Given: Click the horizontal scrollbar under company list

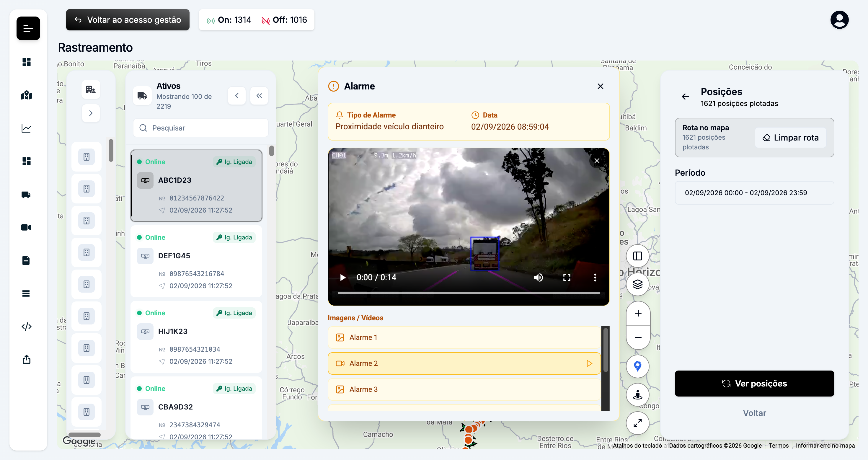Looking at the screenshot, I should [x=84, y=435].
